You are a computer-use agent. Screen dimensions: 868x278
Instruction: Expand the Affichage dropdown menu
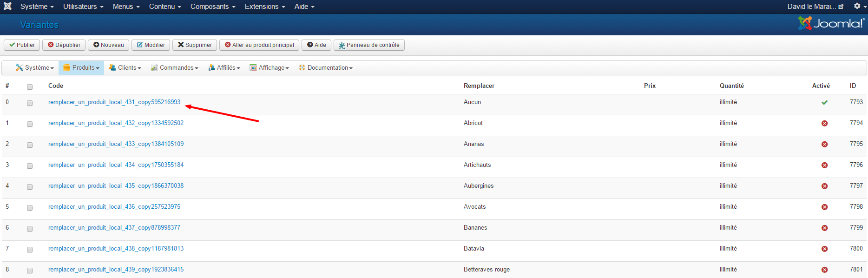(x=270, y=68)
